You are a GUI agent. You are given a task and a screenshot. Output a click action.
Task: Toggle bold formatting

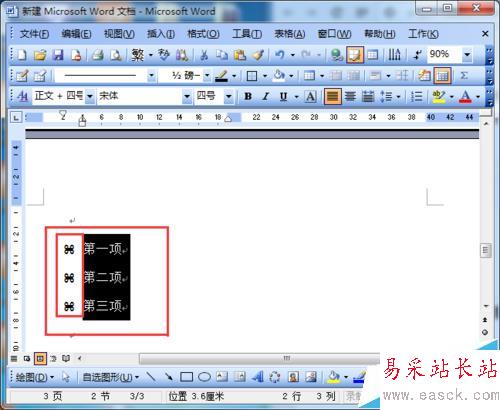point(248,96)
